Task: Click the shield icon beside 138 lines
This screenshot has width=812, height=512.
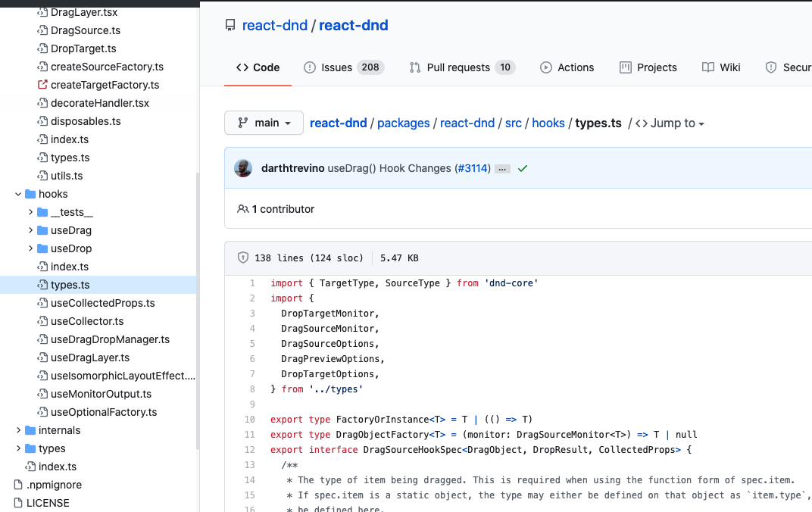Action: click(243, 258)
